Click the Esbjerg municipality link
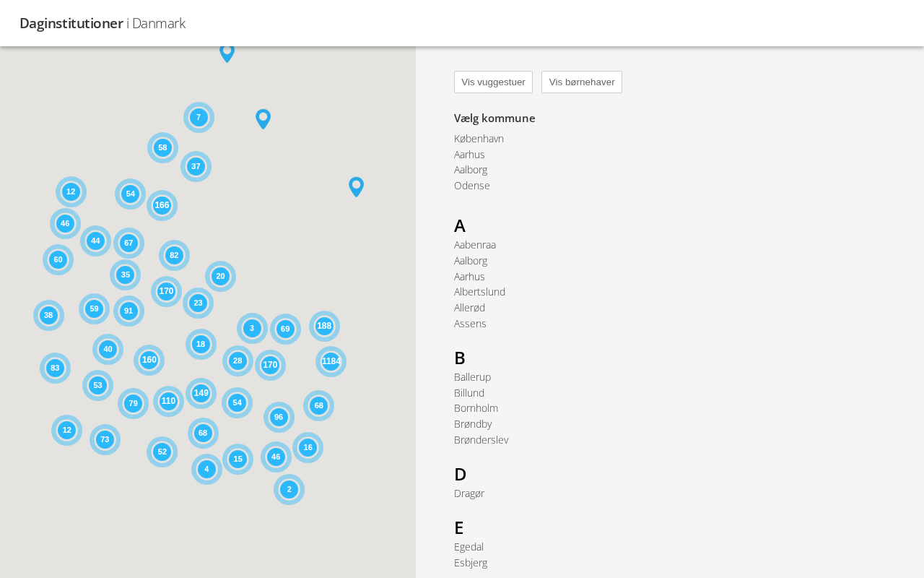 click(x=470, y=563)
